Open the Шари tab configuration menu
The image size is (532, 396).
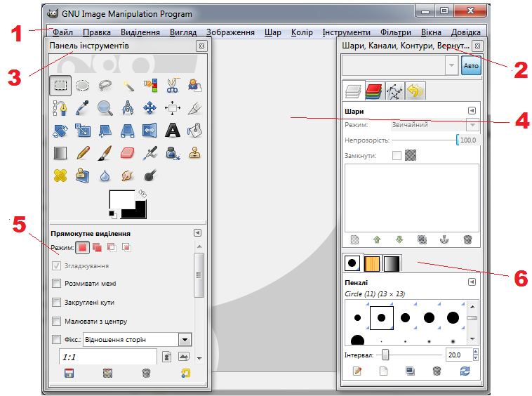(x=472, y=111)
